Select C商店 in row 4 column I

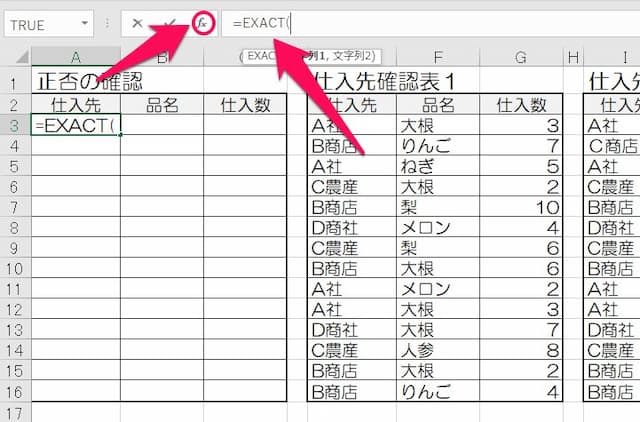612,145
